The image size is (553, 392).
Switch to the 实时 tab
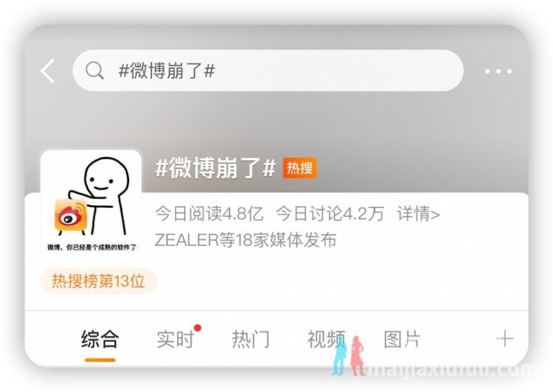175,340
